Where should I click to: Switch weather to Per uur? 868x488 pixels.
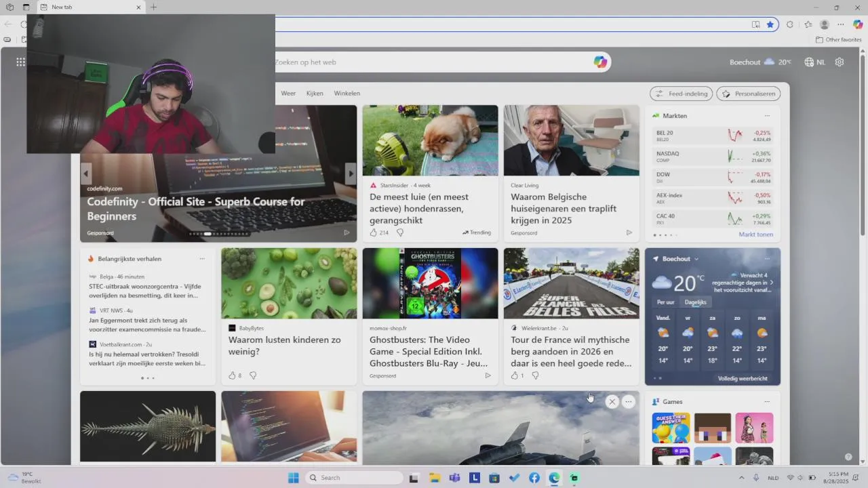(x=666, y=302)
